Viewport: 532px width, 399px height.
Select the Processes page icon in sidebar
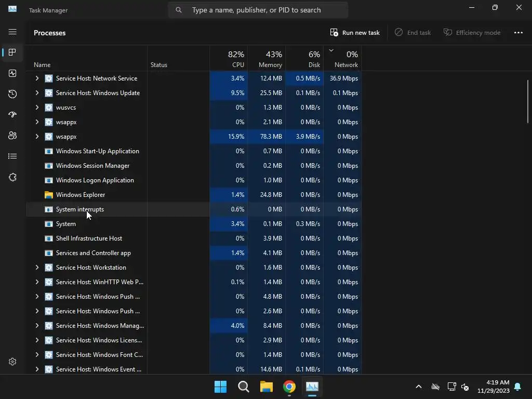tap(12, 52)
